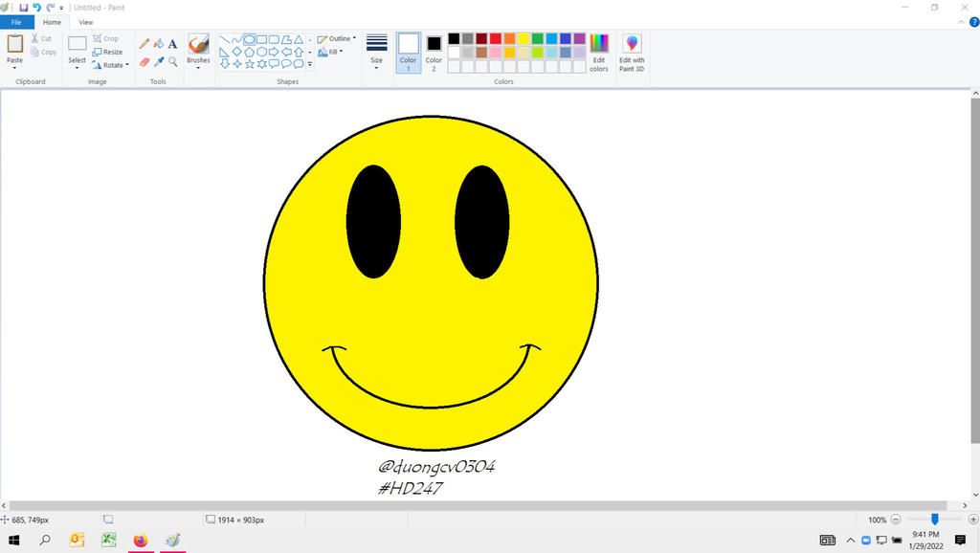Click the Paste clipboard icon
This screenshot has height=553, width=980.
(x=15, y=44)
